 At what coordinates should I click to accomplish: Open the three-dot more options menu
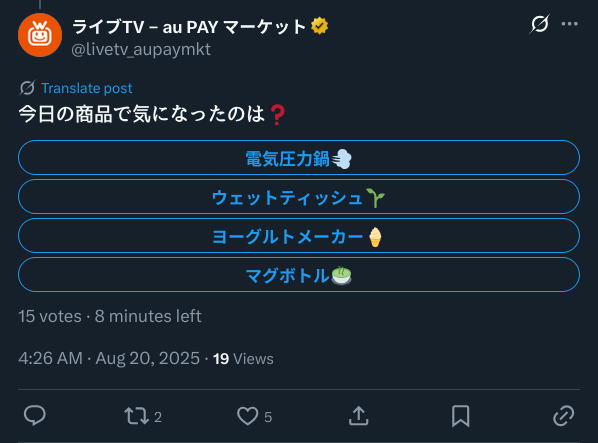point(569,24)
